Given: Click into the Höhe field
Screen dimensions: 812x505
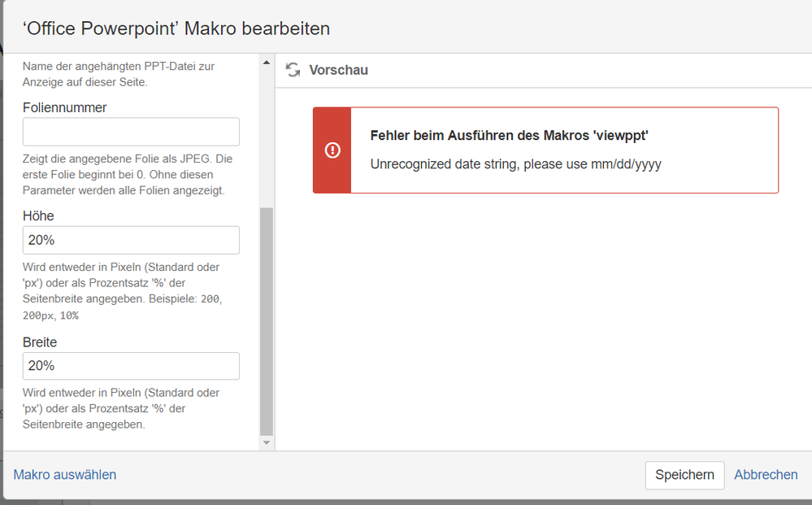Looking at the screenshot, I should [x=131, y=240].
